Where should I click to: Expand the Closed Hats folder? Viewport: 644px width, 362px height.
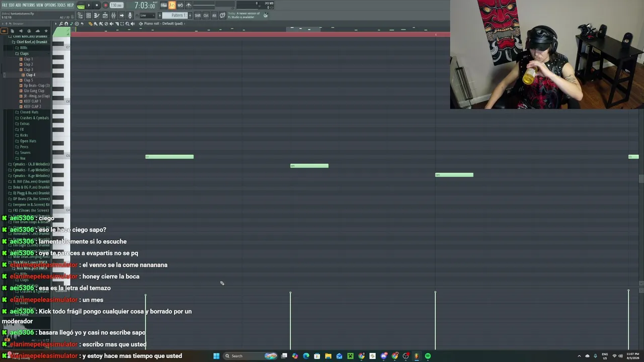click(x=29, y=112)
